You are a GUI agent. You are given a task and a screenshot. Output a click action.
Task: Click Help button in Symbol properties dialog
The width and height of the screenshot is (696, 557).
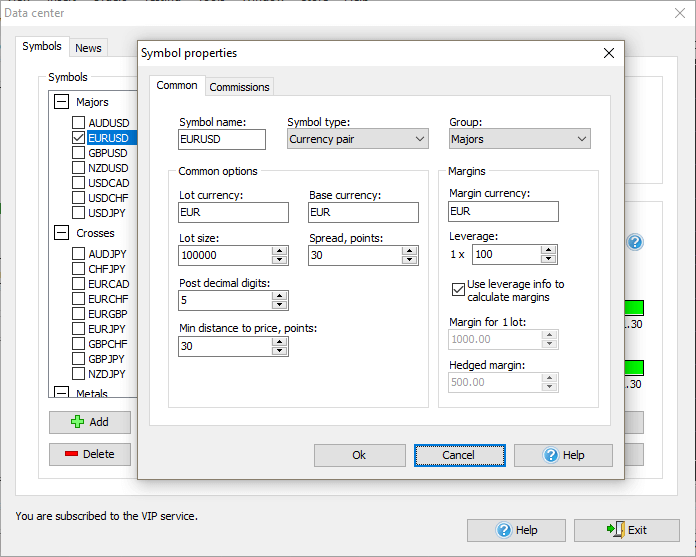tap(563, 455)
